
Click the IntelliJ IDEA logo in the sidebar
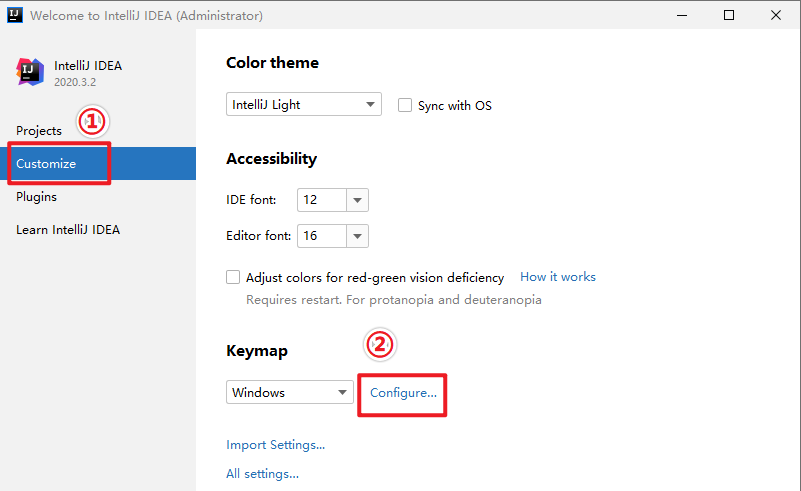(30, 72)
